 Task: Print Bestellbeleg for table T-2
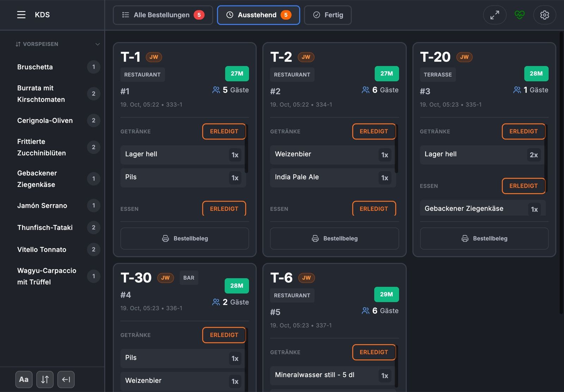[335, 239]
